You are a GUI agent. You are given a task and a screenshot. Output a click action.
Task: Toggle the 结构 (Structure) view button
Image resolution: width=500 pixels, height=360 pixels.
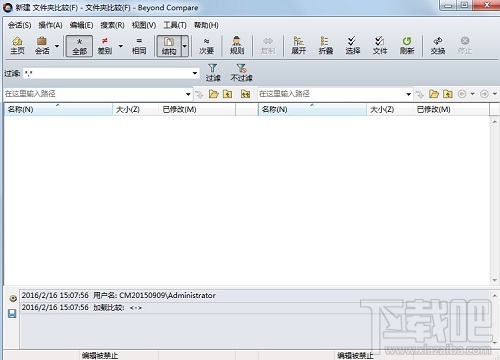pyautogui.click(x=169, y=46)
